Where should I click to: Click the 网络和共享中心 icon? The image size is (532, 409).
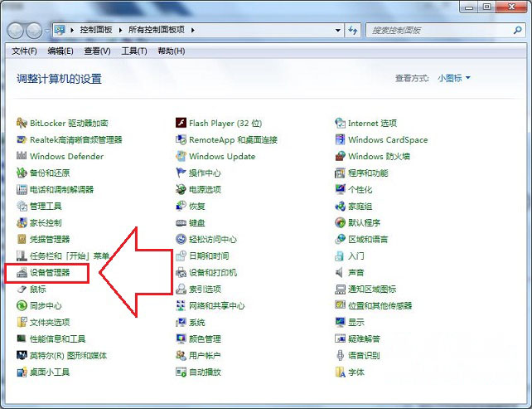pos(181,306)
